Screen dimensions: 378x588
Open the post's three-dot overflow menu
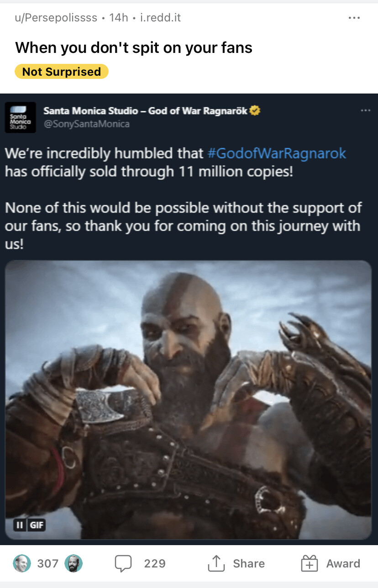(354, 18)
